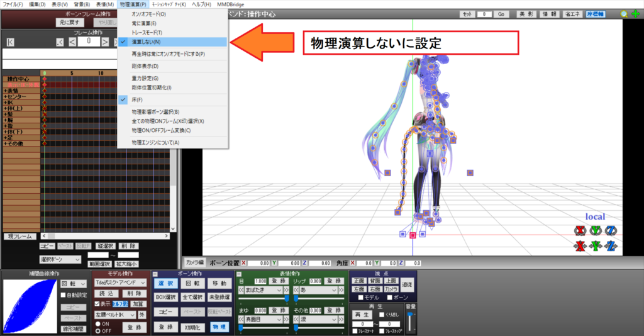Toggle the フレ・スタート checkbox
The width and height of the screenshot is (644, 336).
355,331
